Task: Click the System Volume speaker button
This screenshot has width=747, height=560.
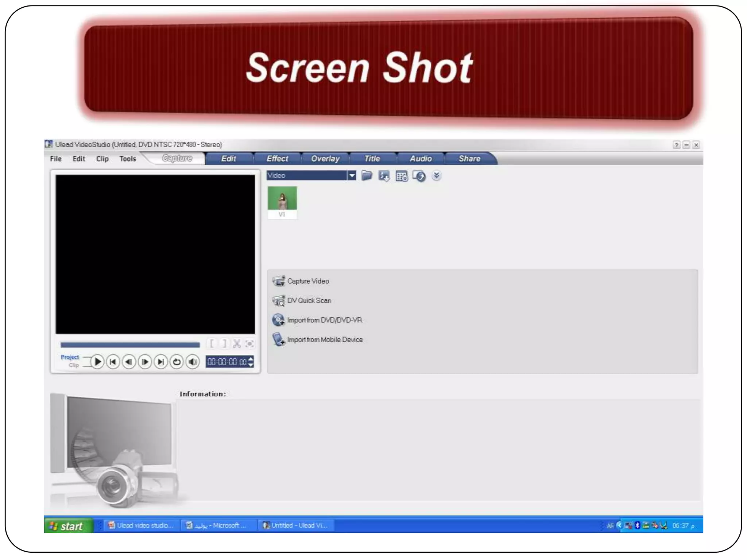Action: click(x=193, y=362)
